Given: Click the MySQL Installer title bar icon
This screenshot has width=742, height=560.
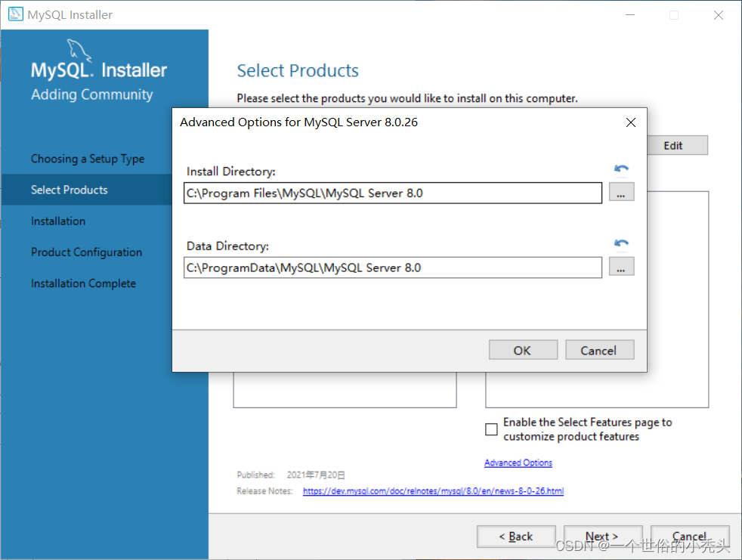Looking at the screenshot, I should [16, 14].
